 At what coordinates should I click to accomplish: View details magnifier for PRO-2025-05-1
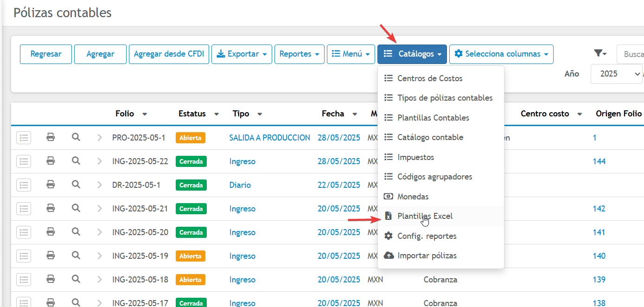click(76, 137)
